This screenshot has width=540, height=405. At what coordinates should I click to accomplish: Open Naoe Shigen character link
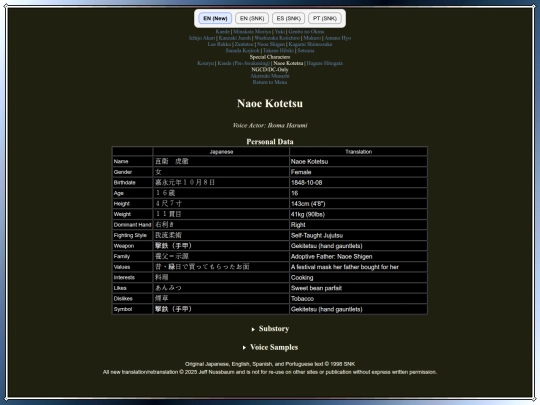[271, 44]
